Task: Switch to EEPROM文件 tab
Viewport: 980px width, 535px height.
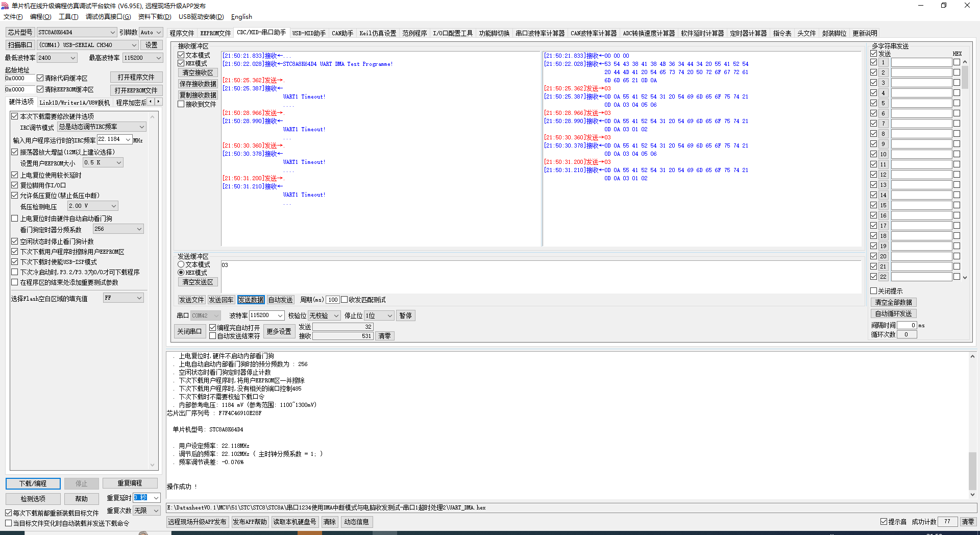Action: tap(215, 33)
